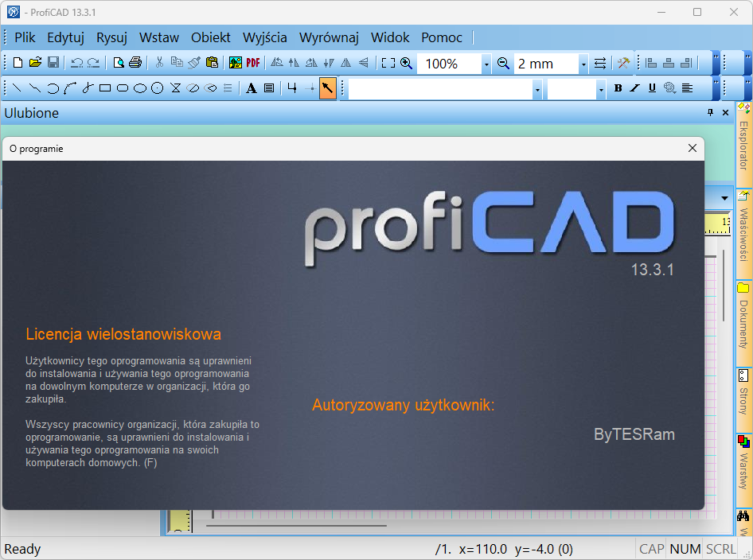Click the horizontal scrollbar under the drawing
The image size is (753, 560).
click(x=296, y=526)
